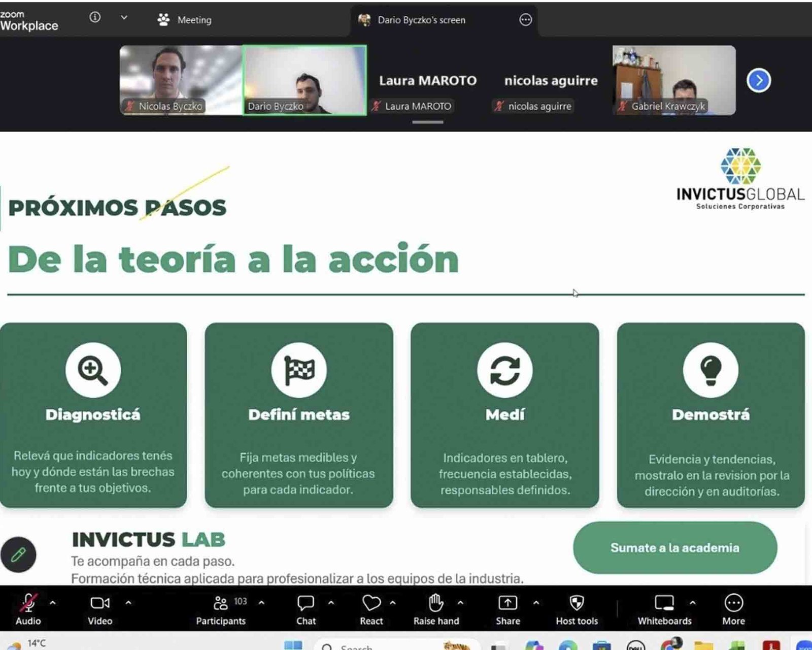This screenshot has width=812, height=650.
Task: Click the taskbar Search box
Action: coord(397,645)
